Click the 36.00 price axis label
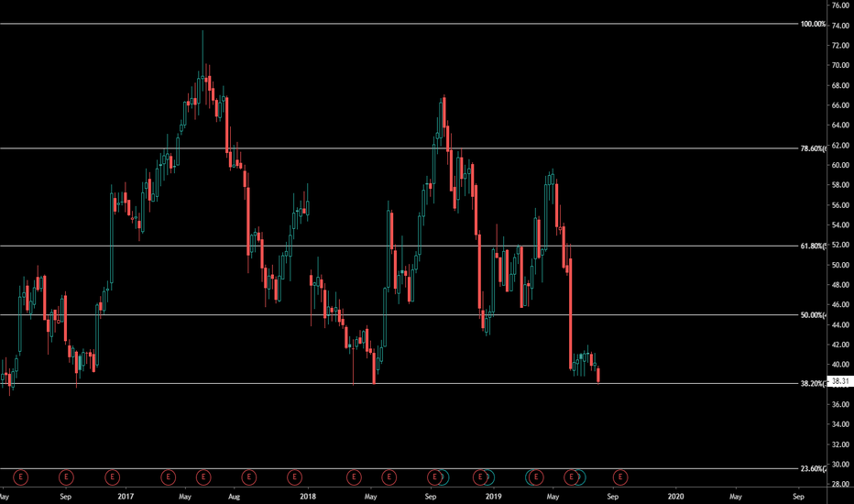This screenshot has height=504, width=854. pos(840,404)
